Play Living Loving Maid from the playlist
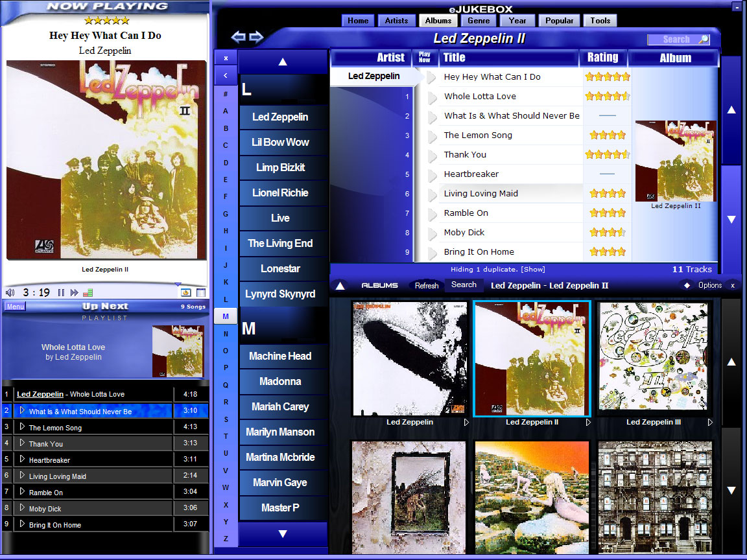This screenshot has height=560, width=747. pyautogui.click(x=22, y=475)
